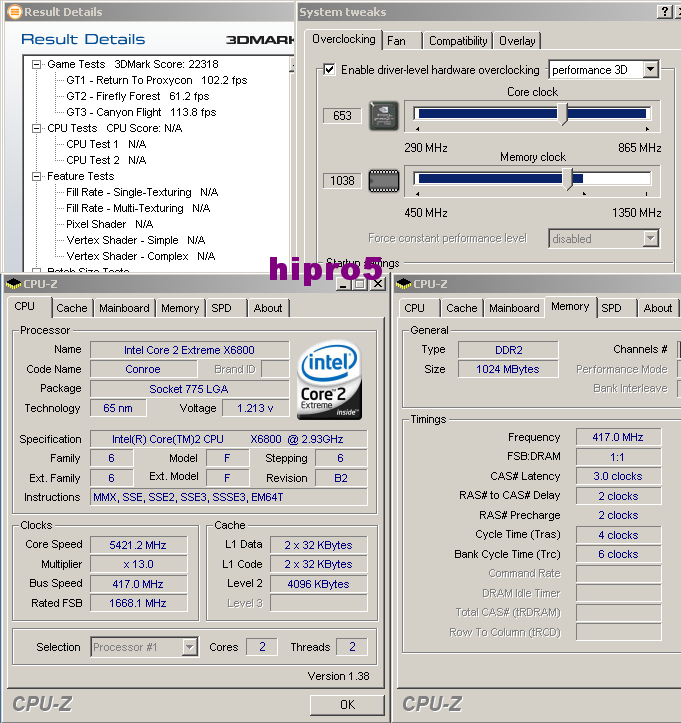Click the System tweaks help question mark button
Image resolution: width=681 pixels, height=723 pixels.
tap(664, 12)
